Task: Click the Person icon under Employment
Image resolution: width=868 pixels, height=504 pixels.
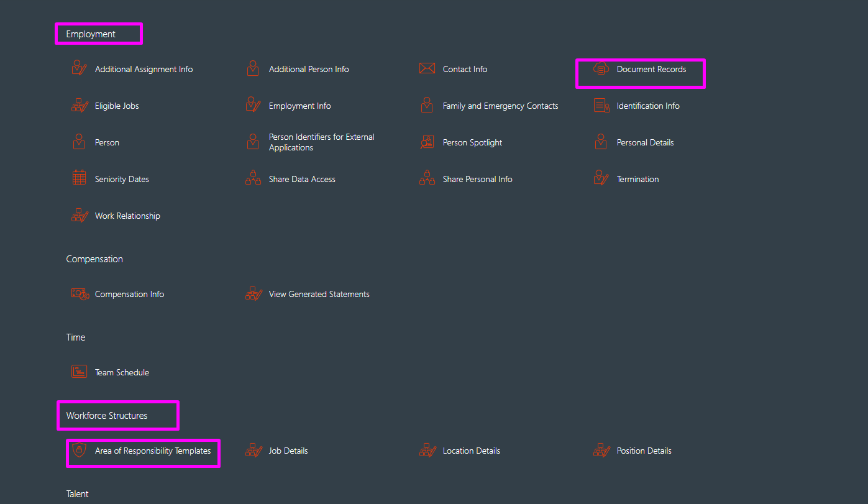Action: (79, 141)
